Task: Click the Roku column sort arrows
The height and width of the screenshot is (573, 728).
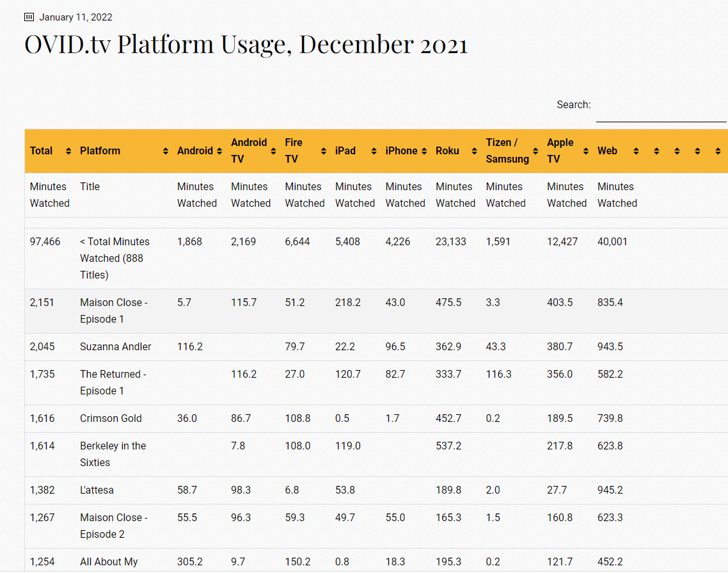Action: pyautogui.click(x=474, y=151)
